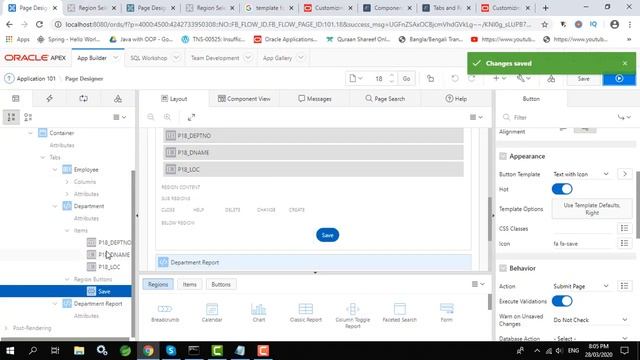This screenshot has width=640, height=360.
Task: Open Action list picker icon
Action: click(624, 286)
